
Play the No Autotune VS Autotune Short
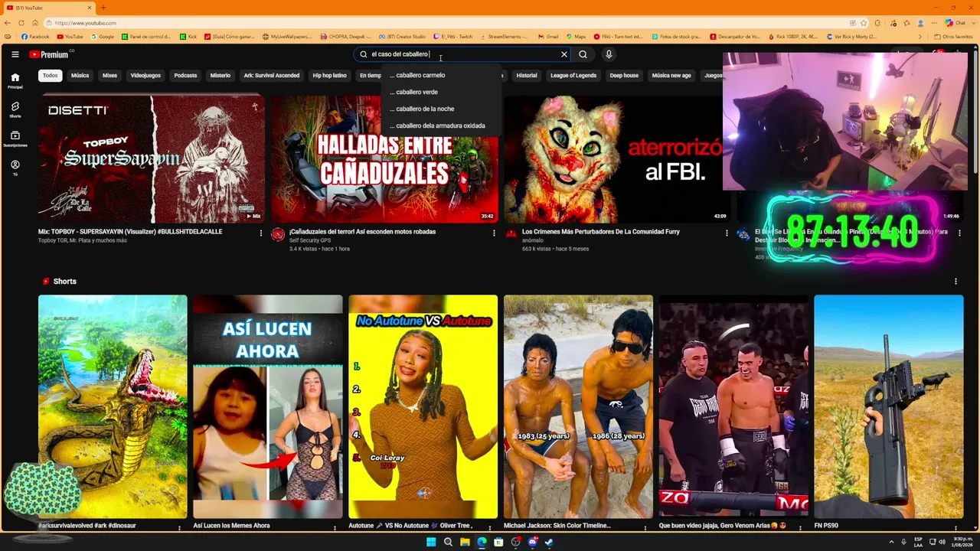coord(423,407)
